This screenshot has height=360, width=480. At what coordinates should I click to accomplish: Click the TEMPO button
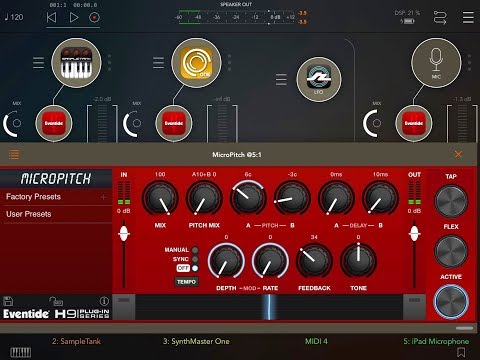[x=187, y=282]
